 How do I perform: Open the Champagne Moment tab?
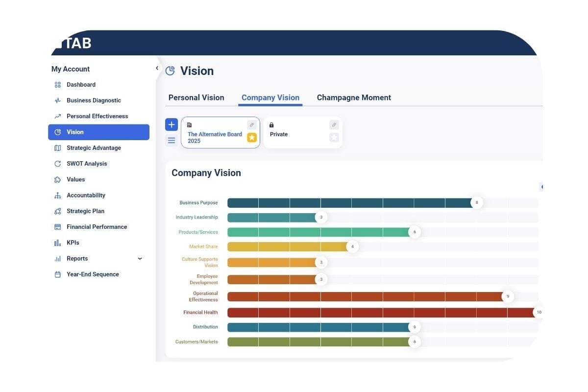[354, 98]
